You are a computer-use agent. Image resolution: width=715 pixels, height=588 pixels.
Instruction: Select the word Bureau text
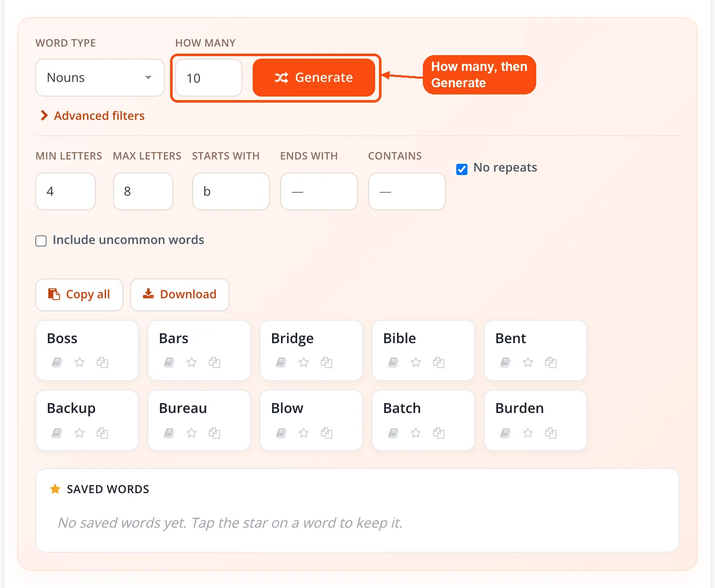pos(183,408)
